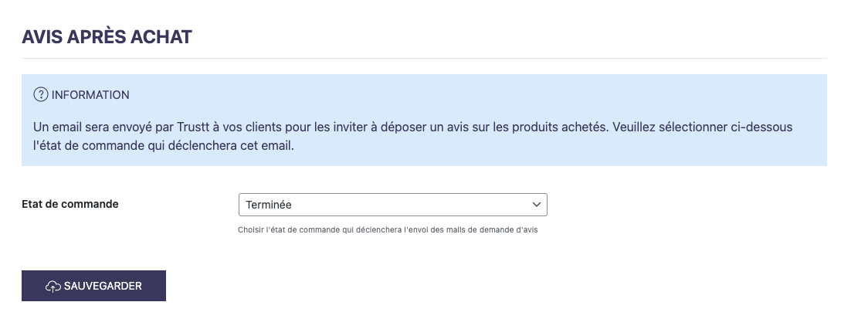
Task: Click the helper text below the dropdown
Action: click(x=387, y=229)
